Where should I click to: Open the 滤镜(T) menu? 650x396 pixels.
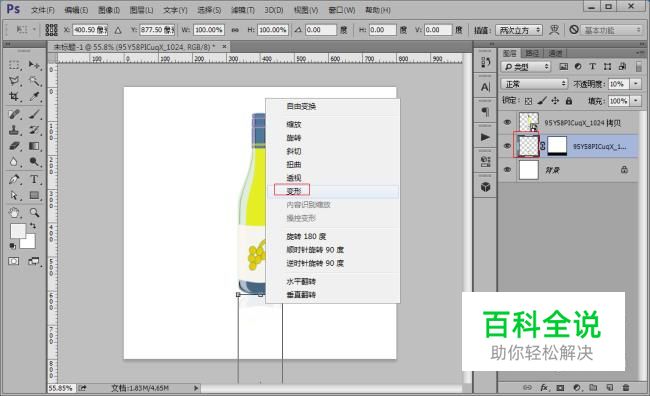243,10
